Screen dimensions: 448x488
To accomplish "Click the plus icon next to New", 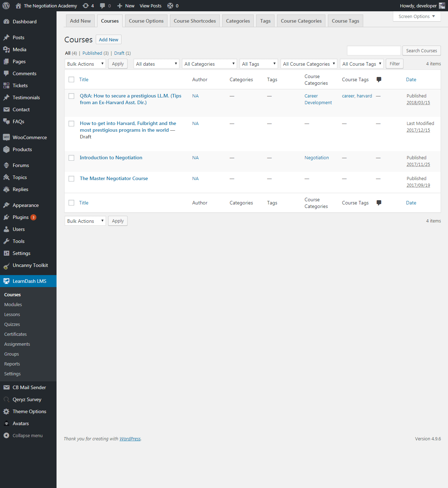I will pos(120,6).
